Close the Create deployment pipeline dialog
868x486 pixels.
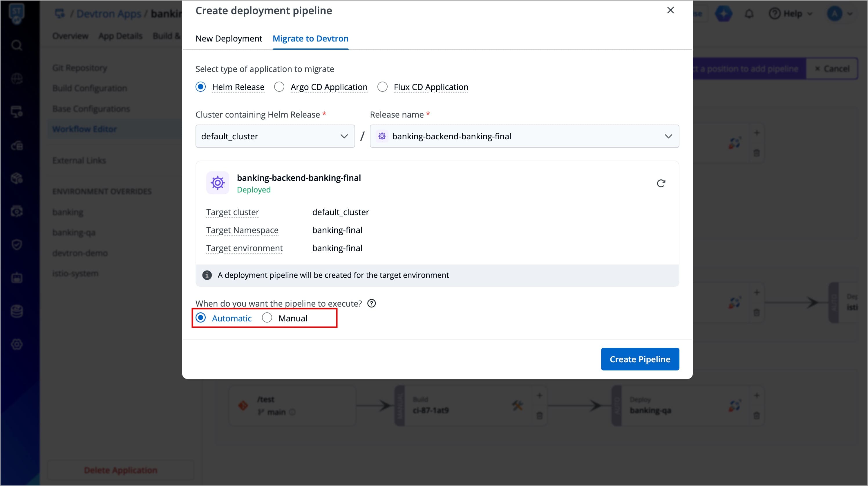670,10
